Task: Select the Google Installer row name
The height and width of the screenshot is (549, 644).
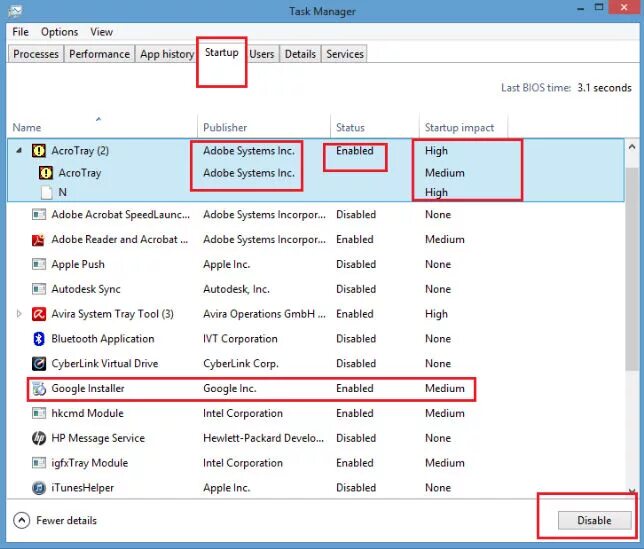Action: pyautogui.click(x=88, y=388)
